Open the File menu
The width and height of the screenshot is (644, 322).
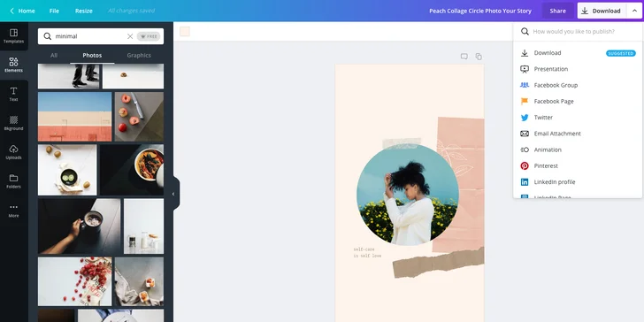point(54,11)
